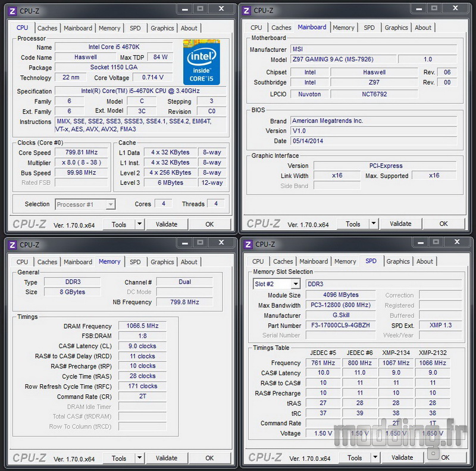Click the Multiplier value x 8.0 ( 8 - 38 )
This screenshot has height=471, width=476.
(x=82, y=162)
